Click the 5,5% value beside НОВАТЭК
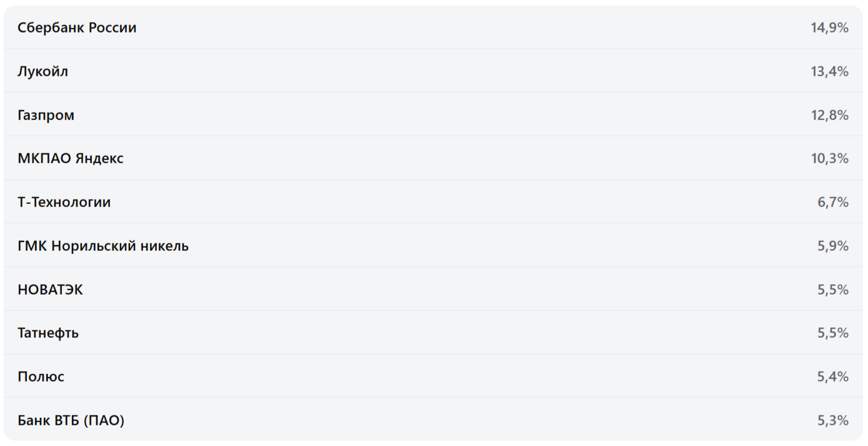The height and width of the screenshot is (446, 868). (x=832, y=290)
